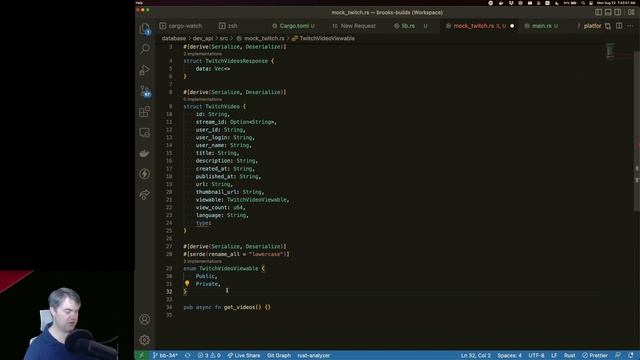Start Live Share from status bar
This screenshot has height=360, width=640.
point(244,356)
